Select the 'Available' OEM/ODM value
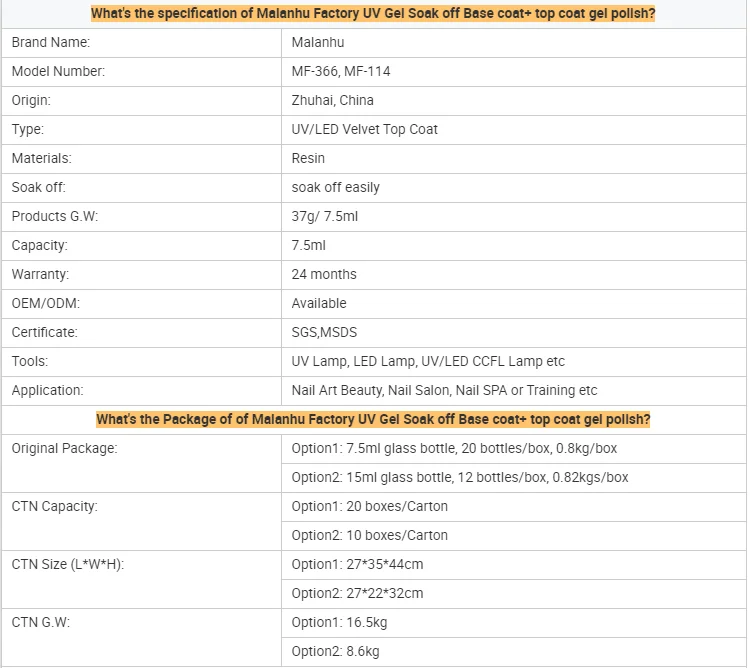This screenshot has height=668, width=750. [319, 304]
